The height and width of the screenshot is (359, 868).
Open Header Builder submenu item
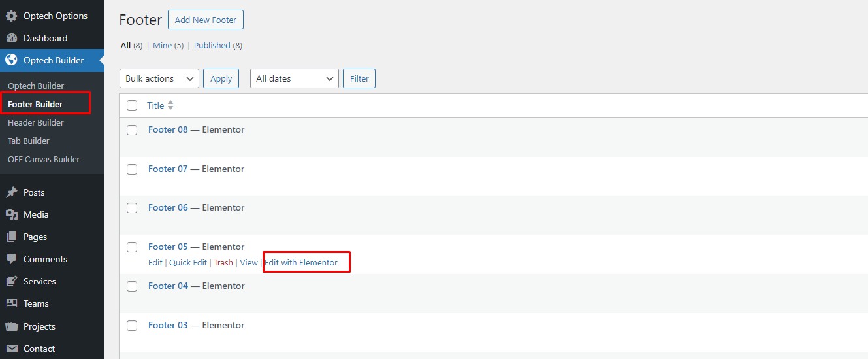click(x=36, y=122)
